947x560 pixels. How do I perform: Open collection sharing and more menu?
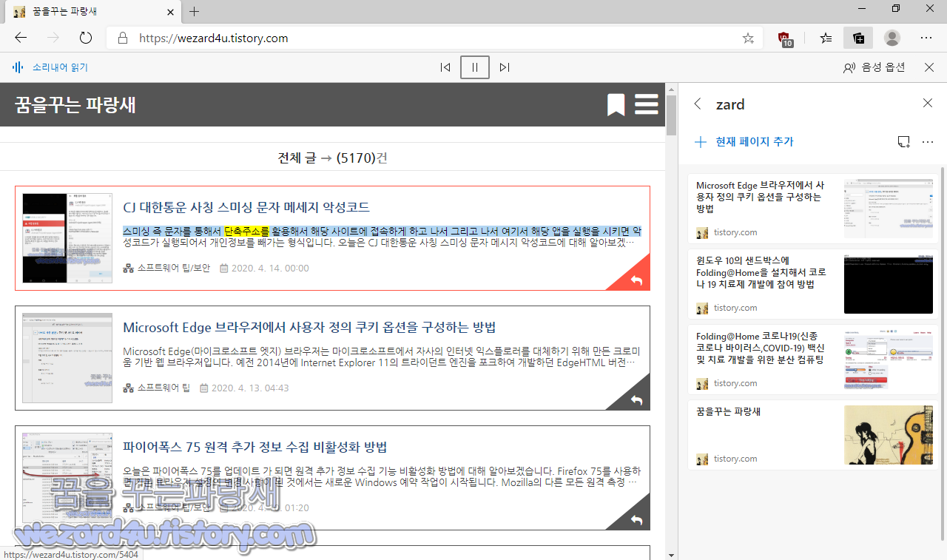point(928,141)
